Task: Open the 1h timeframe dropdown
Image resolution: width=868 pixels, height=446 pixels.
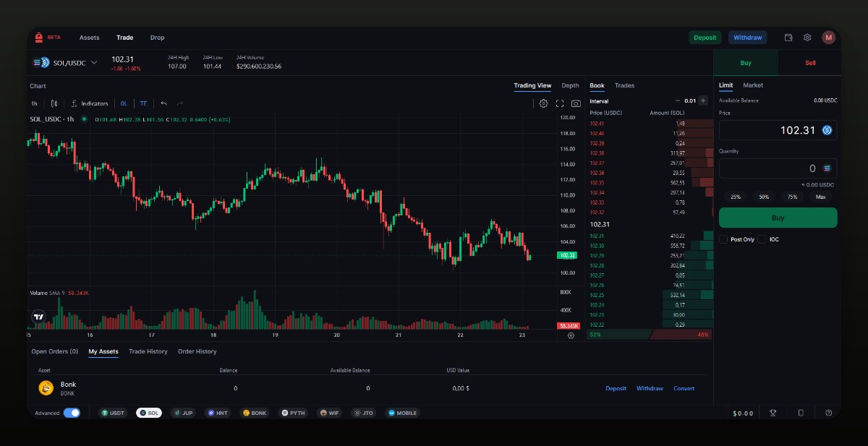Action: coord(34,103)
